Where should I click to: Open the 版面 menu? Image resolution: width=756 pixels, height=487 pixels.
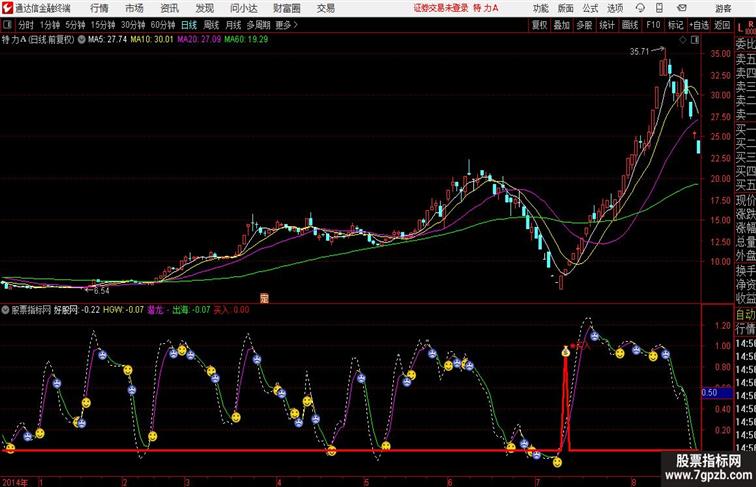click(566, 8)
